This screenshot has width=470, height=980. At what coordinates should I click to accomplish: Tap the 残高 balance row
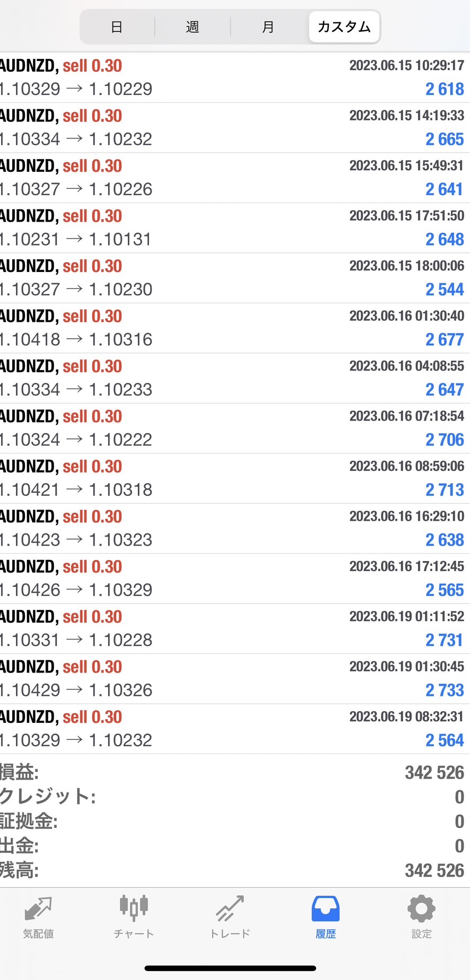[235, 870]
